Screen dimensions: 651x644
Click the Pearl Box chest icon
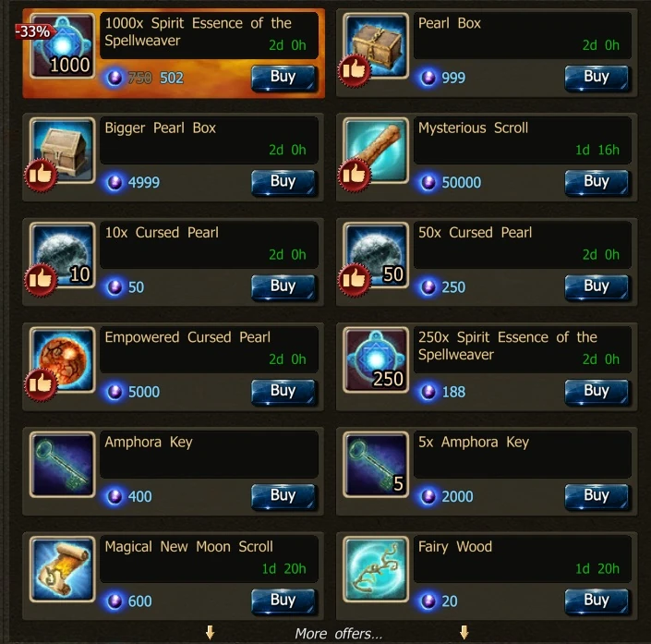coord(376,45)
